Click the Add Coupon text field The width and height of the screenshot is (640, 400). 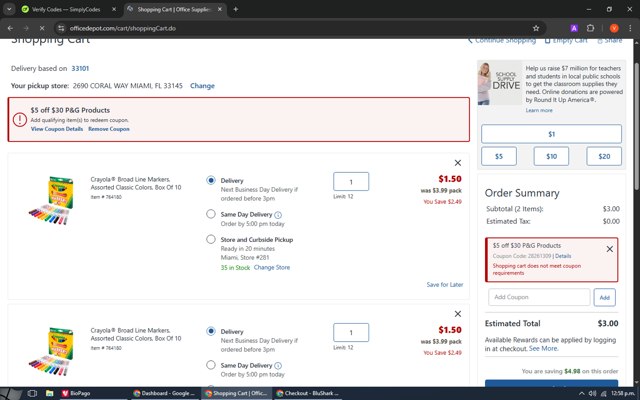pyautogui.click(x=539, y=297)
